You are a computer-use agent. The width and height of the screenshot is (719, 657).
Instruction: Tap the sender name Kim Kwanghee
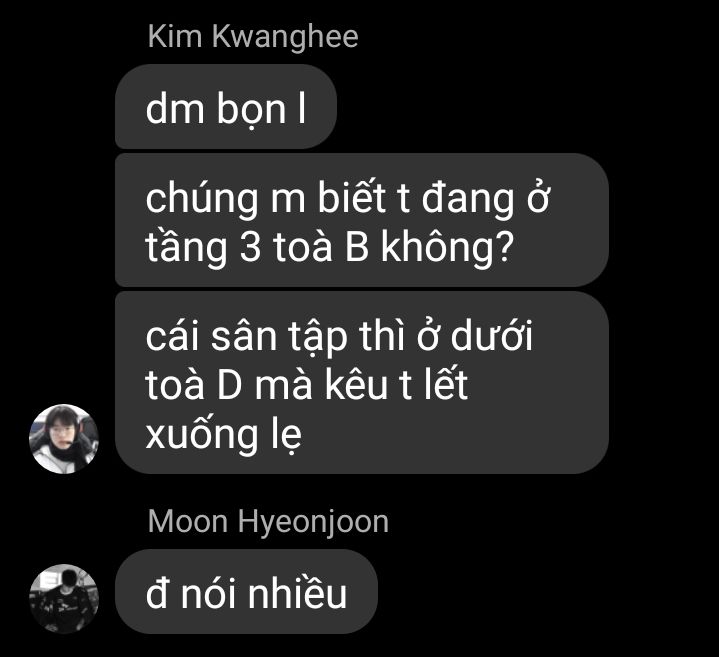(253, 36)
